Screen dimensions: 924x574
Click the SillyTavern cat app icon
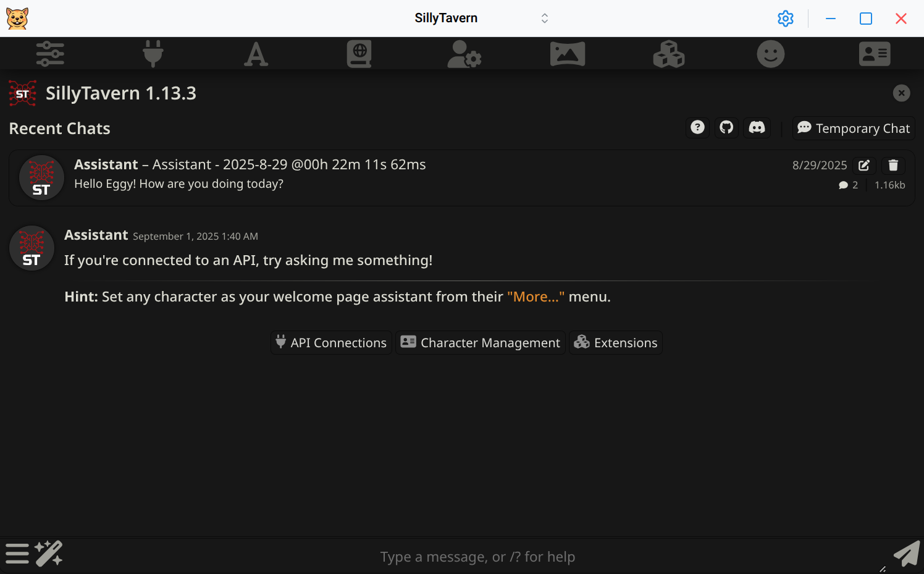tap(17, 19)
